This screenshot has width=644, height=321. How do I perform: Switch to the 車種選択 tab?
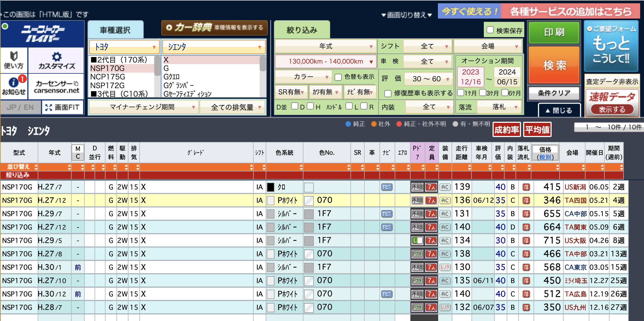(x=115, y=30)
